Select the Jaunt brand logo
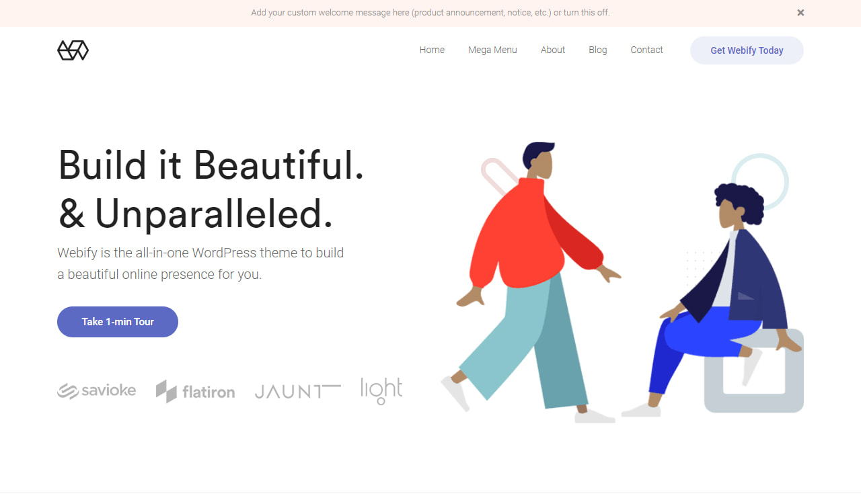The width and height of the screenshot is (861, 504). click(x=297, y=391)
